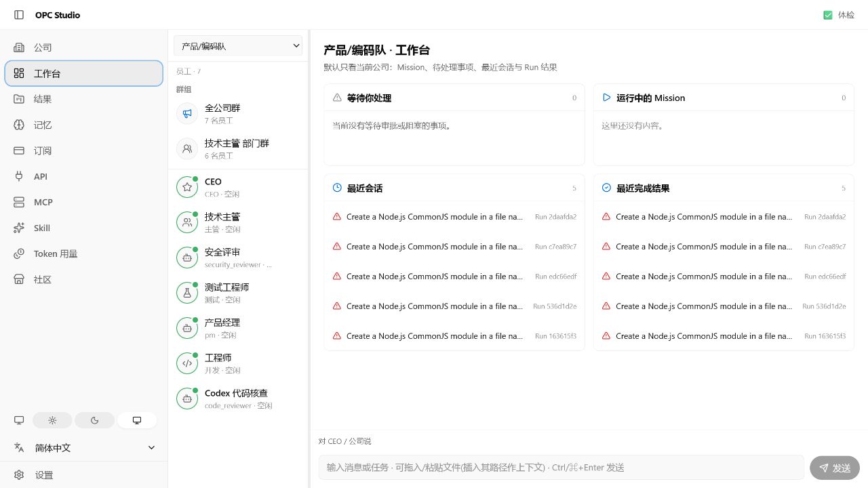Select the 技术主管 employee row
This screenshot has width=868, height=488.
click(238, 222)
